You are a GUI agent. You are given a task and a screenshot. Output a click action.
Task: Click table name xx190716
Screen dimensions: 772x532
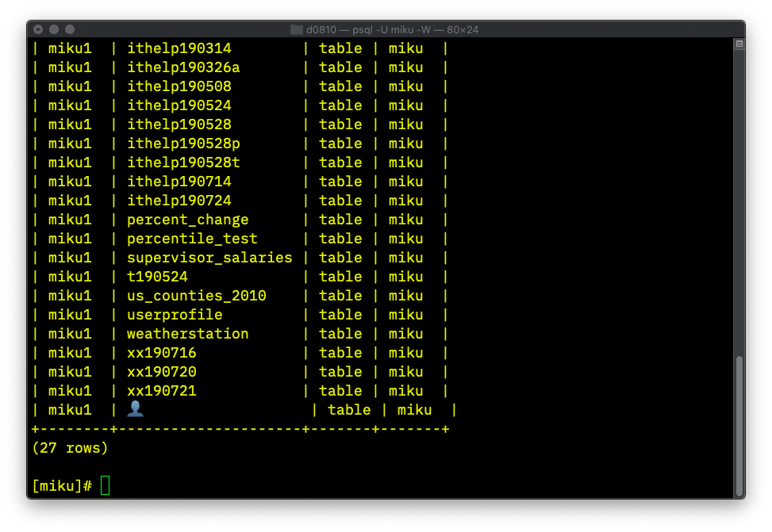[162, 353]
